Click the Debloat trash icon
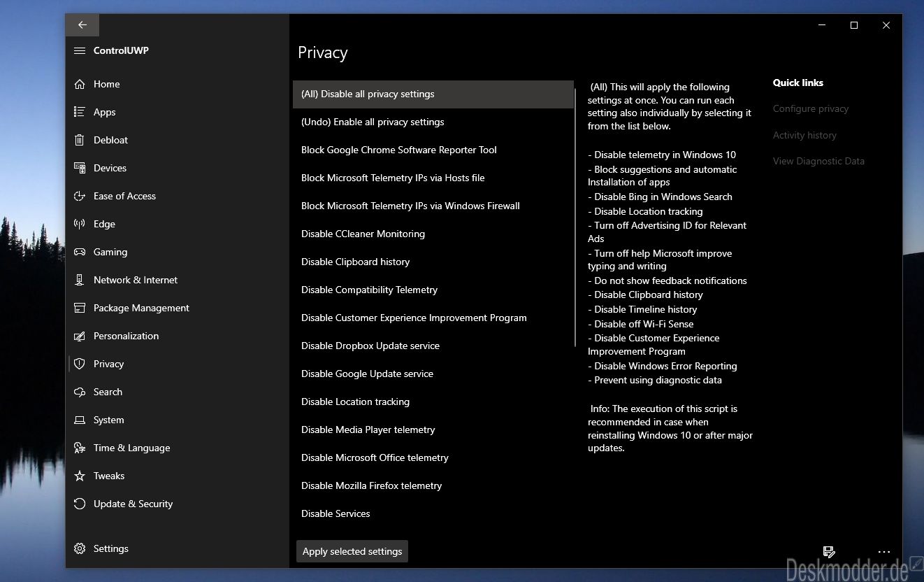Screen dimensions: 924x582 80,140
